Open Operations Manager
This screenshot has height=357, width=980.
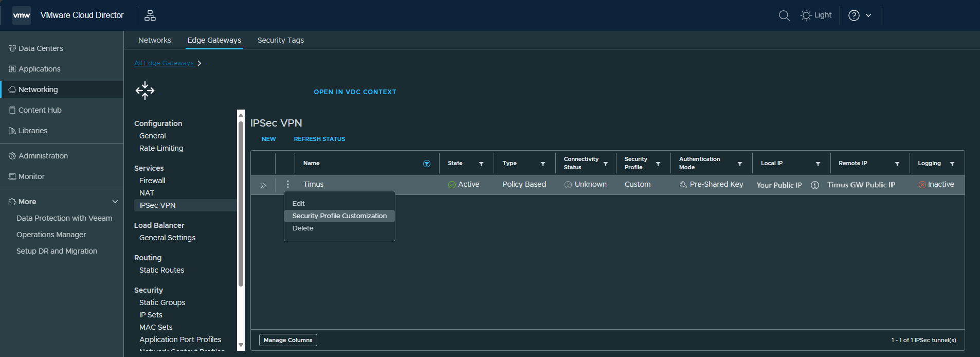51,235
